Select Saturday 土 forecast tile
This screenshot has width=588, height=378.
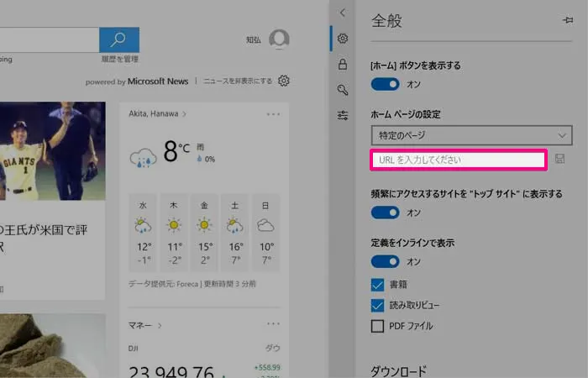[x=234, y=233]
